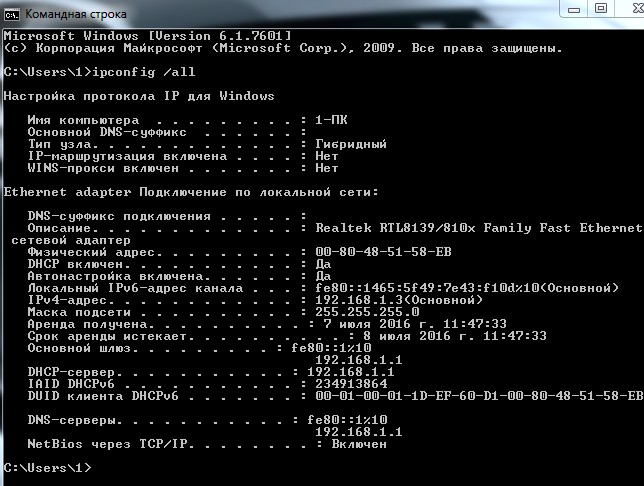Click the node type value 'Гибридный'
The width and height of the screenshot is (644, 486).
(351, 144)
